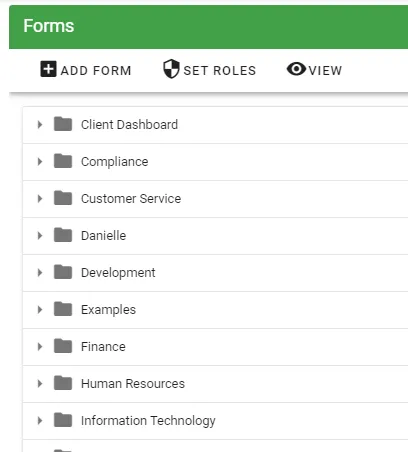Select the Client Dashboard tree row

[x=215, y=125]
